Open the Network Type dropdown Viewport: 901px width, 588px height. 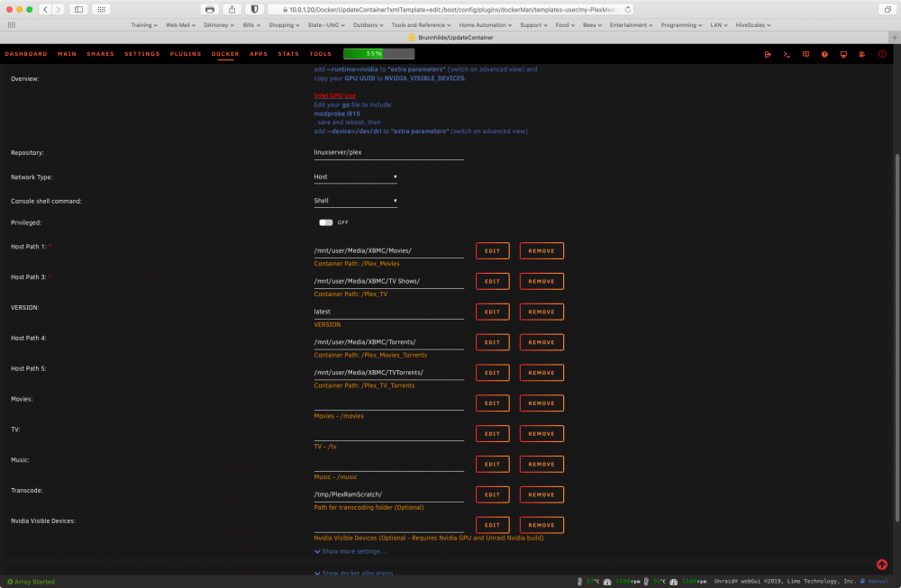(x=355, y=176)
